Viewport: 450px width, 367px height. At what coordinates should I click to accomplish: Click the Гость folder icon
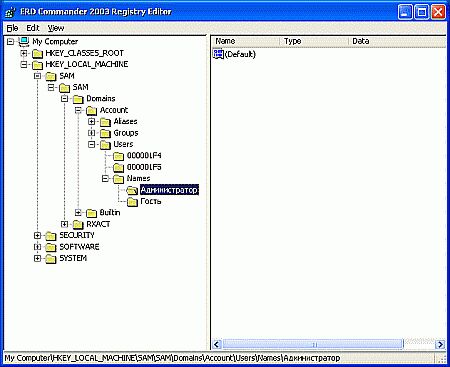132,202
